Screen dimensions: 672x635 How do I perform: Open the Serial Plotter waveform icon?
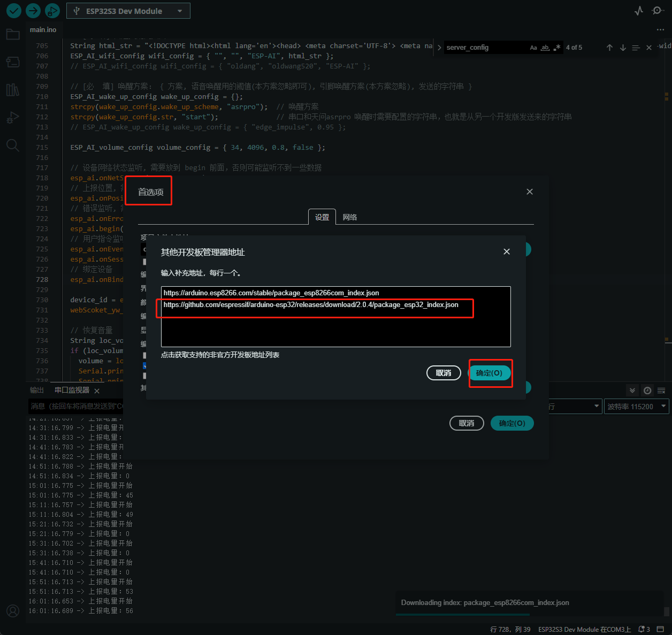639,11
